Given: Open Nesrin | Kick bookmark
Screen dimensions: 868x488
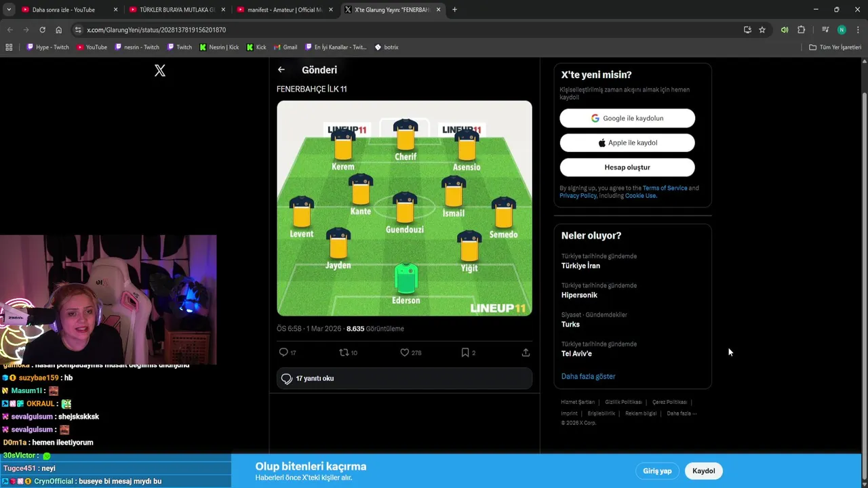Looking at the screenshot, I should pos(219,47).
